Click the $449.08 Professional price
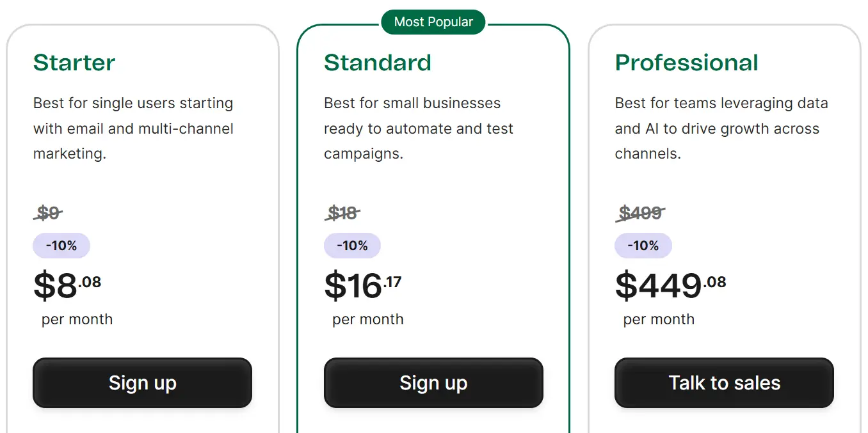Viewport: 868px width, 433px height. coord(670,285)
